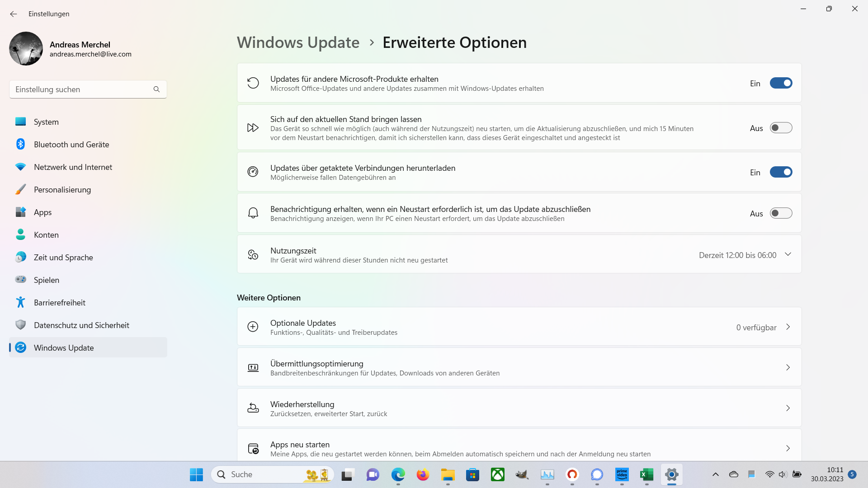Click the Bluetooth und Geräte sidebar icon
Image resolution: width=868 pixels, height=488 pixels.
pyautogui.click(x=20, y=144)
